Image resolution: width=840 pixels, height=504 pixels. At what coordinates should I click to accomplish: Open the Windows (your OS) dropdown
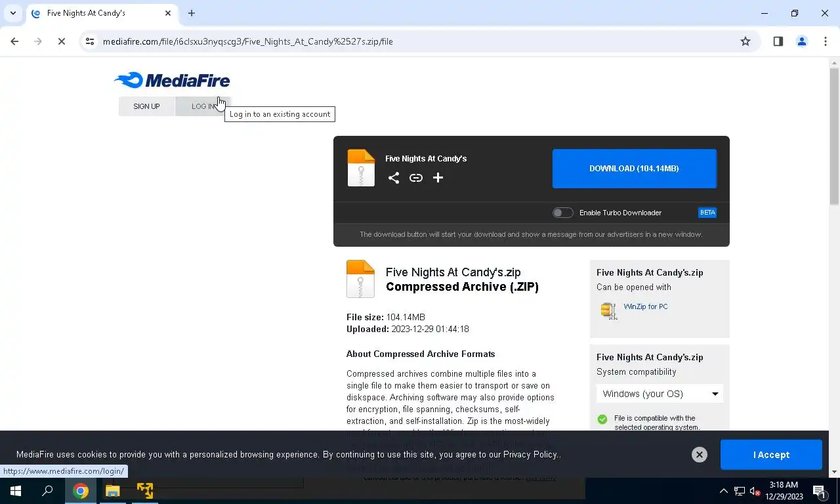tap(660, 394)
